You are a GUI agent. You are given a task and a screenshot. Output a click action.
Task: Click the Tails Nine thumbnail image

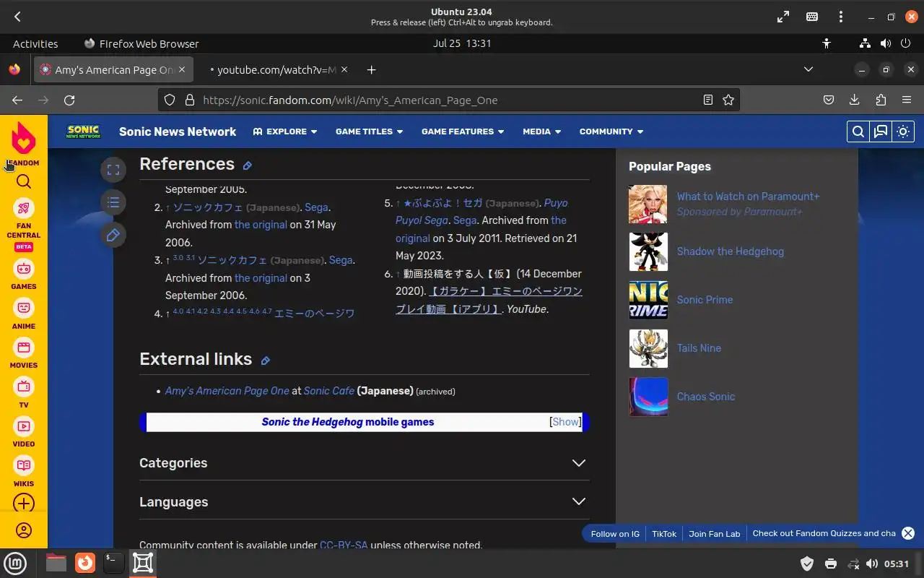[648, 348]
